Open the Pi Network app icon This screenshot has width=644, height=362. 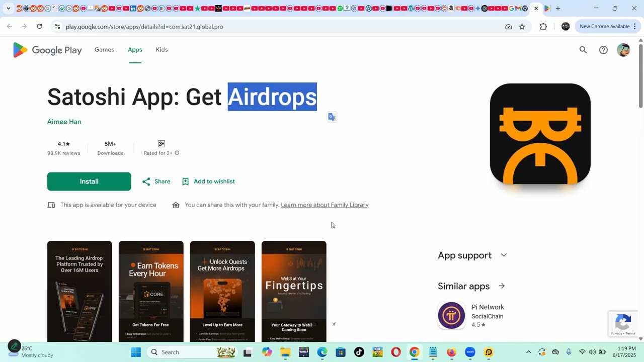(x=451, y=316)
